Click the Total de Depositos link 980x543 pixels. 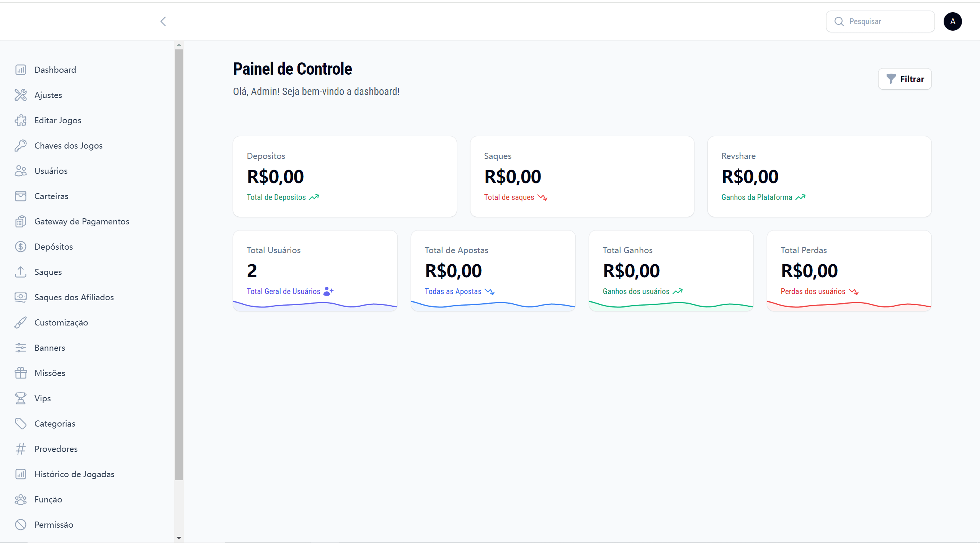click(276, 197)
